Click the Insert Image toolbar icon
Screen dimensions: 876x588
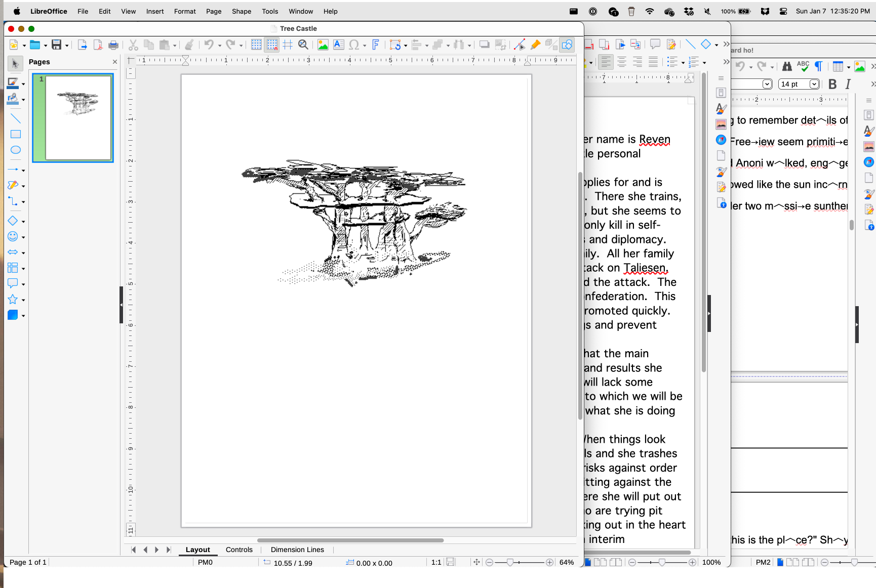point(323,45)
